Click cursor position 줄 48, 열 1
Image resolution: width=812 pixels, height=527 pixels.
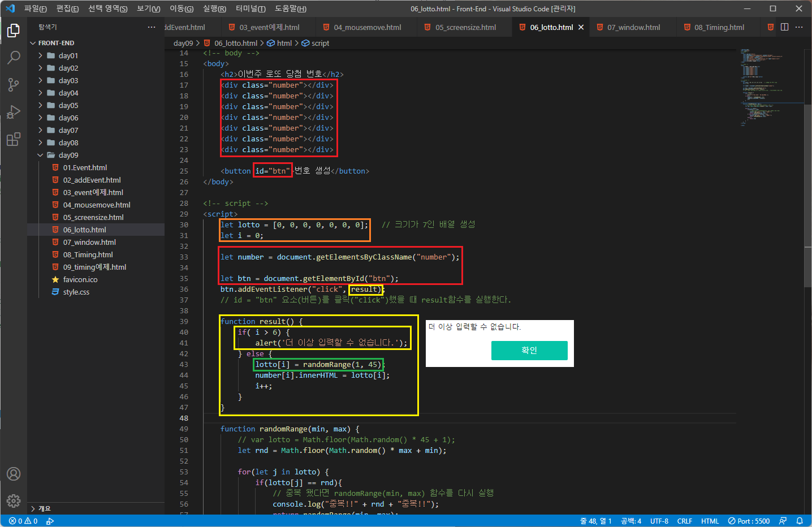tap(596, 521)
